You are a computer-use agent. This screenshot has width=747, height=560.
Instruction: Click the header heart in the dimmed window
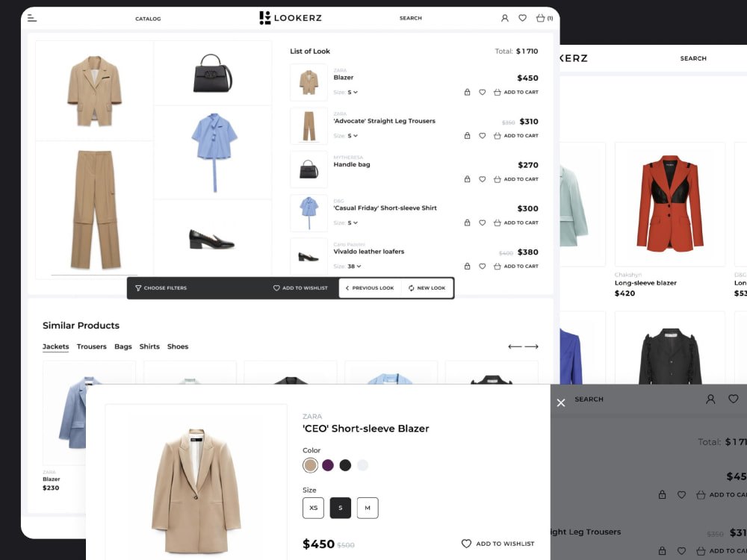click(734, 399)
